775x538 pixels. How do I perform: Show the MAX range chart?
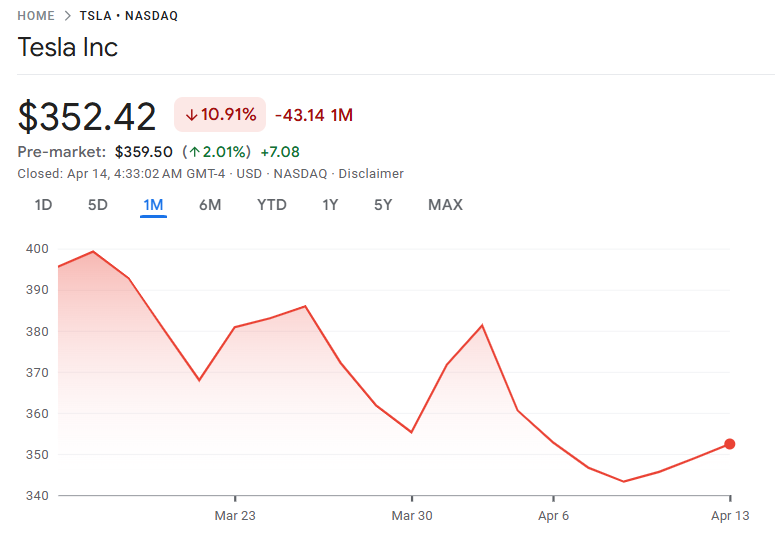click(x=445, y=205)
